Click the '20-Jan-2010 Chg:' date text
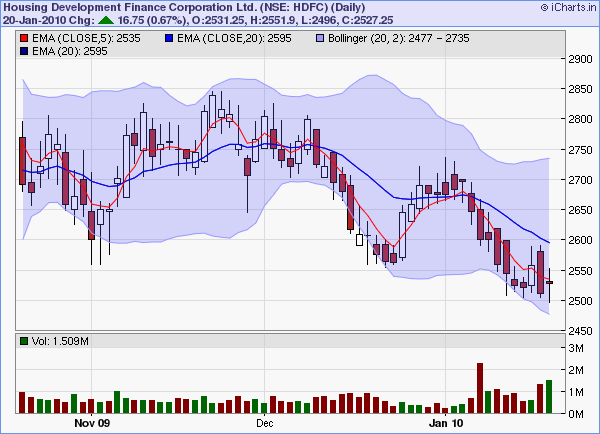The width and height of the screenshot is (600, 434). [x=49, y=20]
